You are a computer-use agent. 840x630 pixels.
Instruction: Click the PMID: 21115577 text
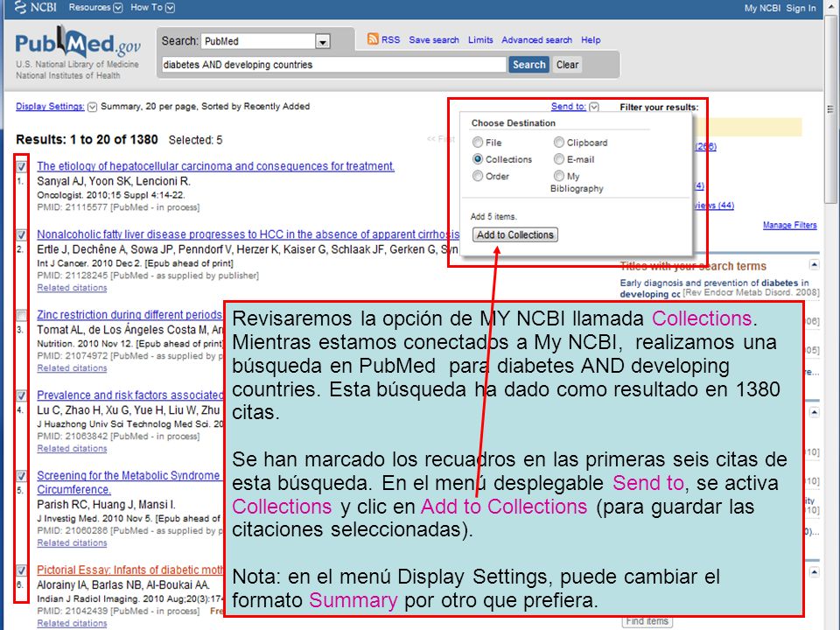pyautogui.click(x=118, y=207)
